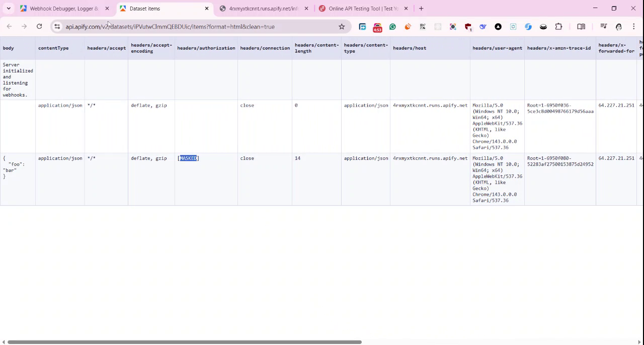644x345 pixels.
Task: Open the browser Extensions puzzle-piece menu
Action: 558,27
